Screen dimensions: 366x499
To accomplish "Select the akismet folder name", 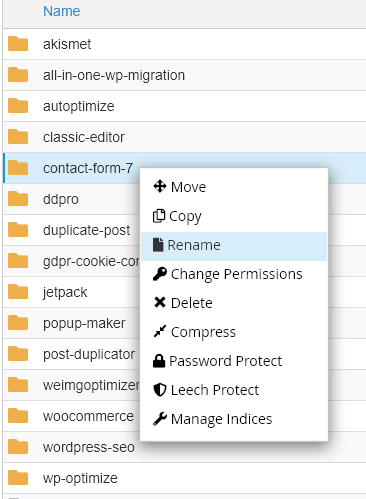I will pos(67,44).
